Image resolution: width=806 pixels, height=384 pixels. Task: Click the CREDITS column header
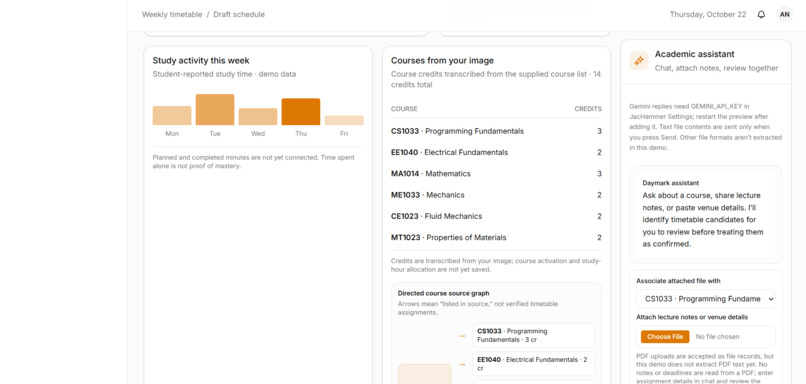(588, 109)
